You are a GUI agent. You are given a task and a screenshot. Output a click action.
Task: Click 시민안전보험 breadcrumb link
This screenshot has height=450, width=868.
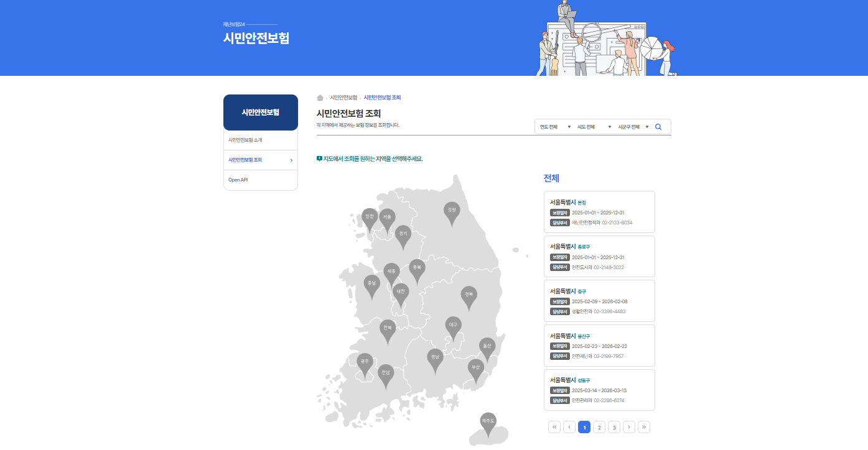pos(343,98)
